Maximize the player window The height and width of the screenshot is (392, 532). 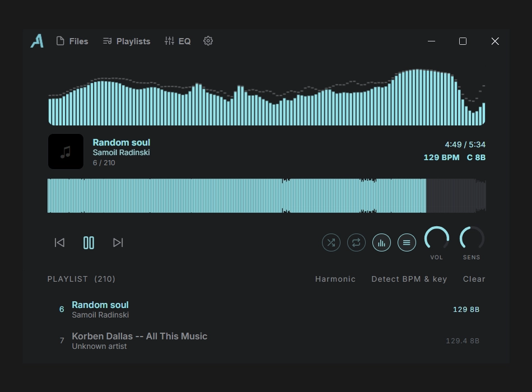pyautogui.click(x=463, y=41)
